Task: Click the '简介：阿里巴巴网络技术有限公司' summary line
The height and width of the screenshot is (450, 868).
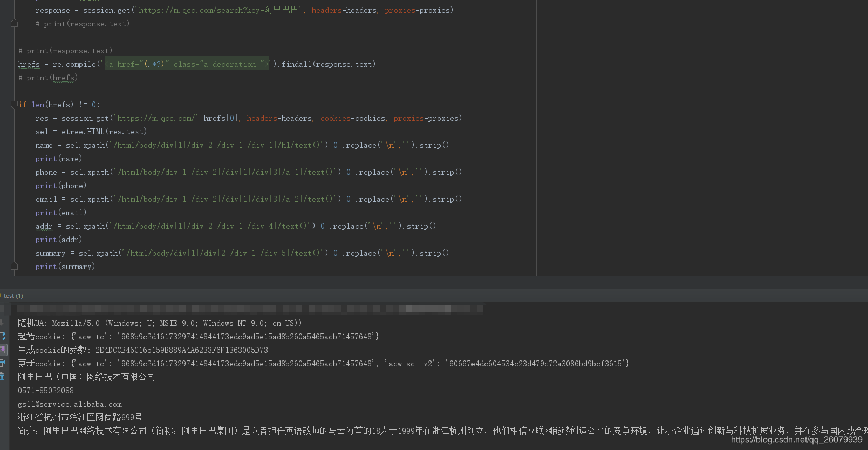Action: click(x=442, y=431)
